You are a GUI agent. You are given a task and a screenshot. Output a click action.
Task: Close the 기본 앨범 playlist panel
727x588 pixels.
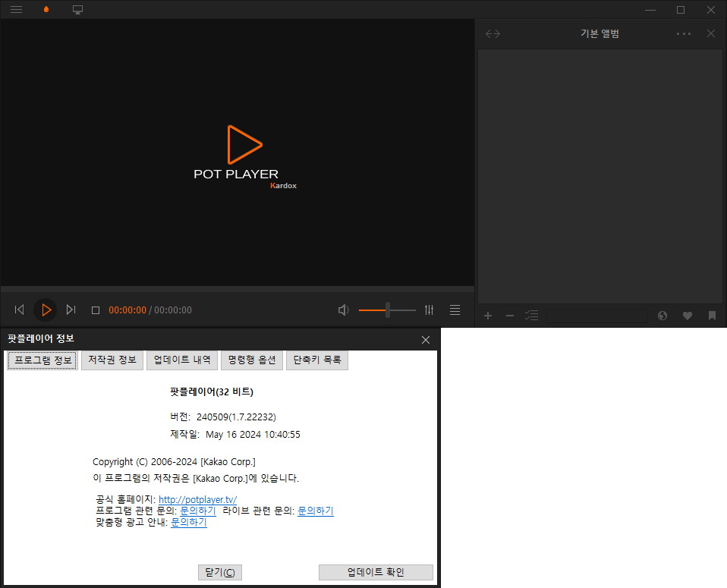tap(711, 33)
